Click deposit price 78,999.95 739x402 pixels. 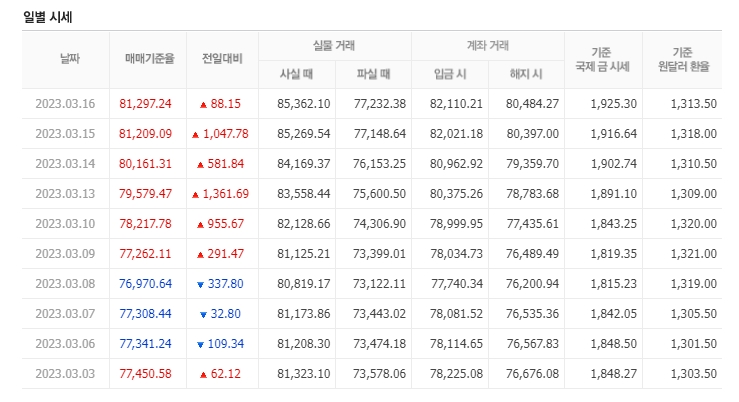[456, 224]
